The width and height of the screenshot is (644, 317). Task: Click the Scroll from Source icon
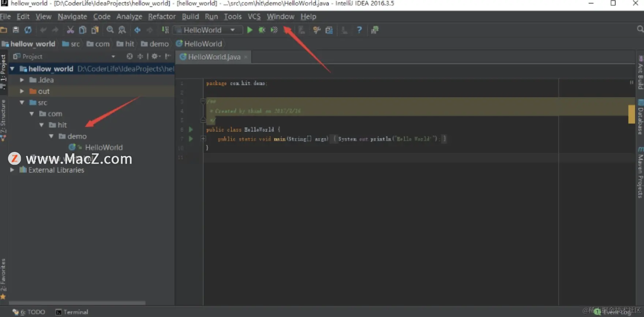pyautogui.click(x=130, y=56)
